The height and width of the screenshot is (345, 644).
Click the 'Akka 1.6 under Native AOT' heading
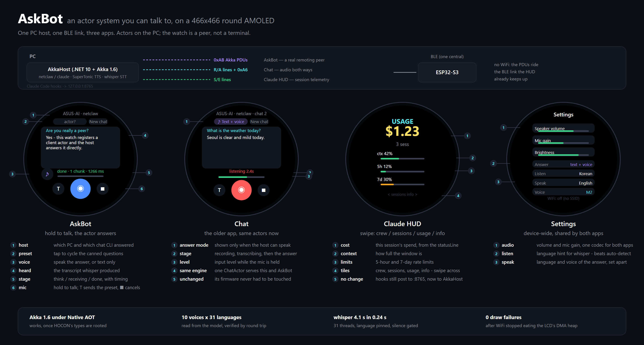[x=62, y=317]
